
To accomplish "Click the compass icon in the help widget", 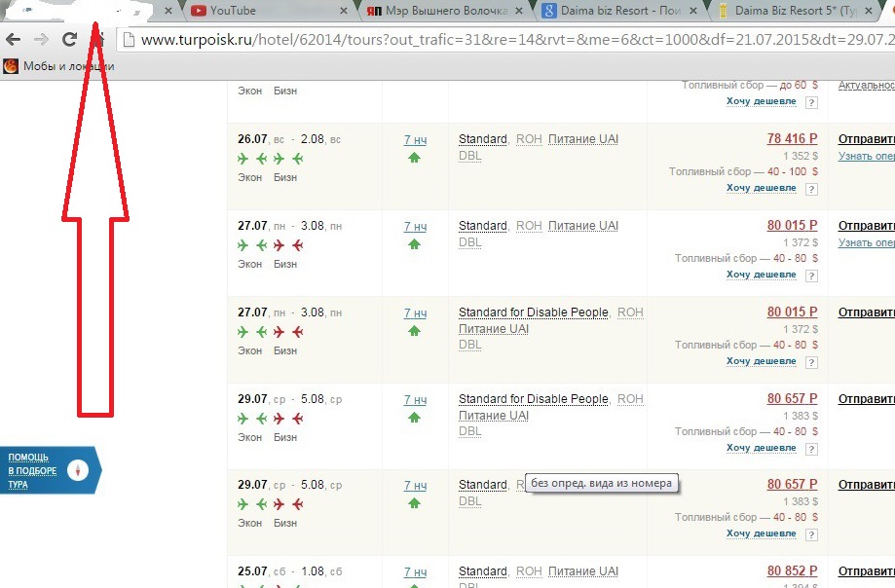I will 78,470.
